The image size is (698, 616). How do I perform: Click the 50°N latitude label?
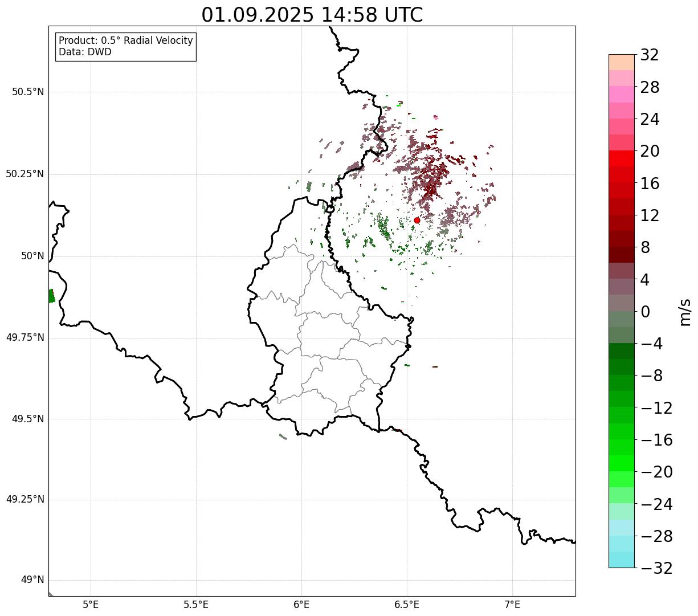32,256
